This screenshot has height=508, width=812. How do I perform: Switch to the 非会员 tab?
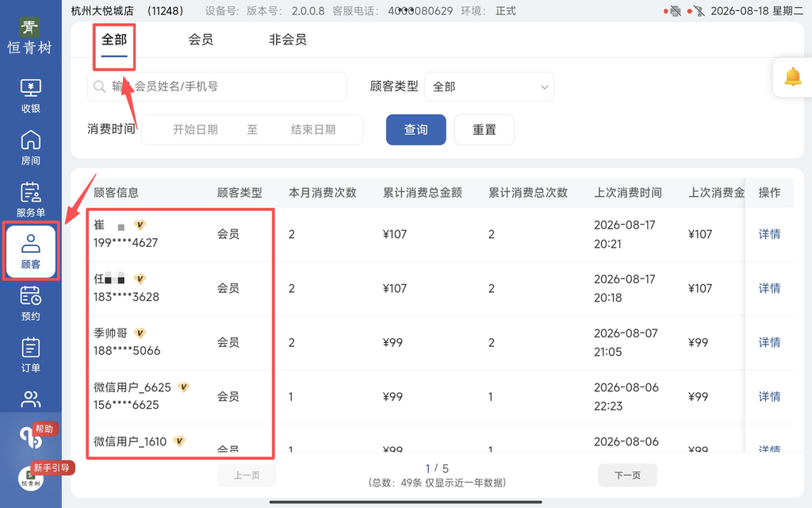click(x=288, y=40)
